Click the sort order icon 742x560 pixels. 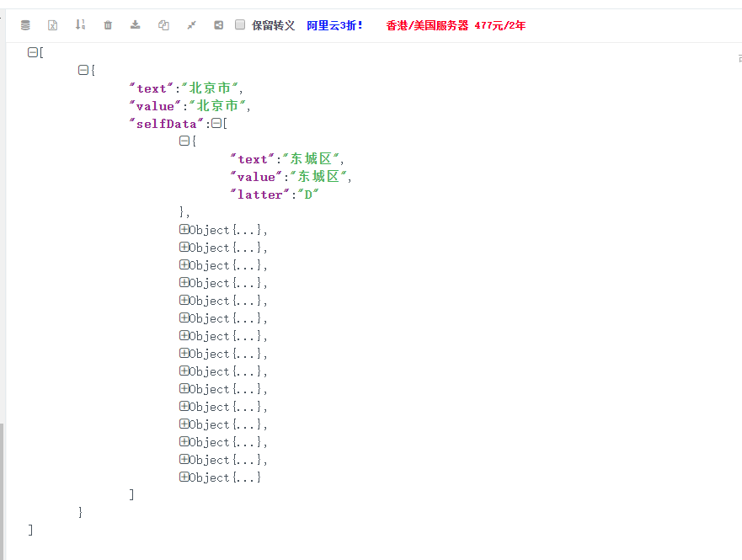(81, 24)
